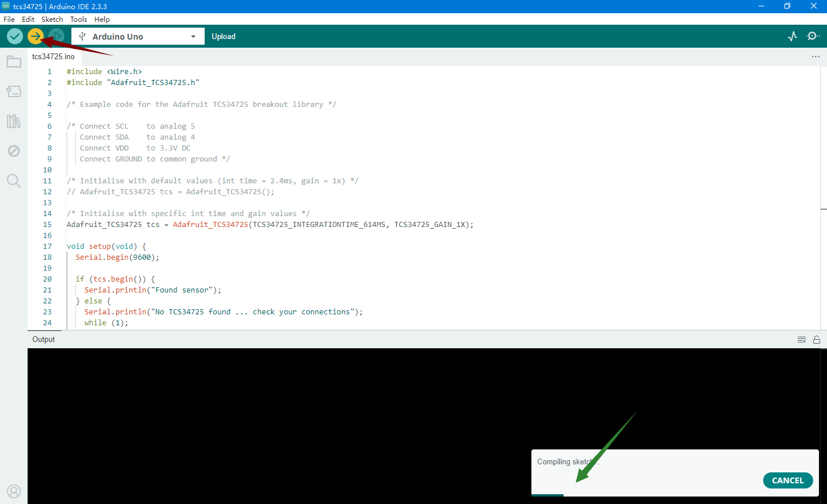The height and width of the screenshot is (504, 827).
Task: Open the Sketchbook folder panel
Action: 14,61
